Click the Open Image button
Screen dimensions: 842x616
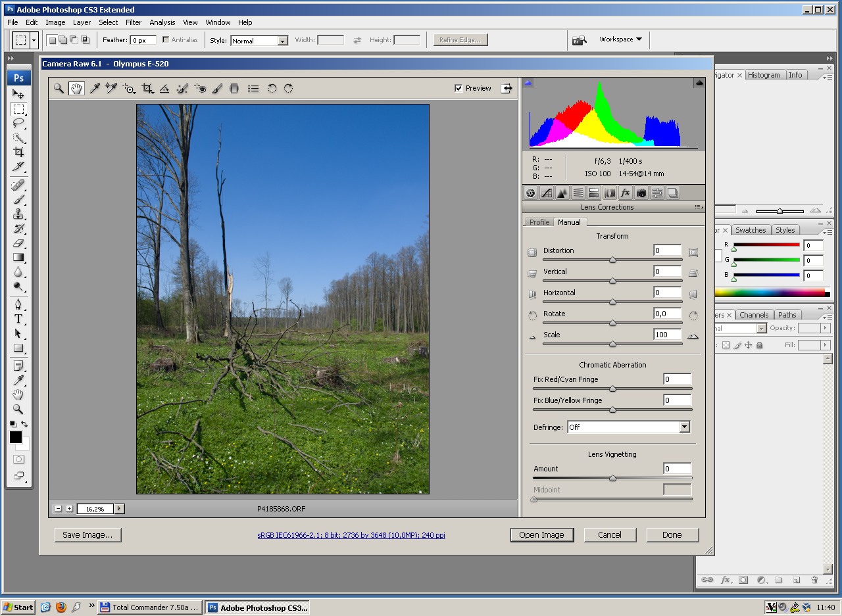pyautogui.click(x=541, y=535)
